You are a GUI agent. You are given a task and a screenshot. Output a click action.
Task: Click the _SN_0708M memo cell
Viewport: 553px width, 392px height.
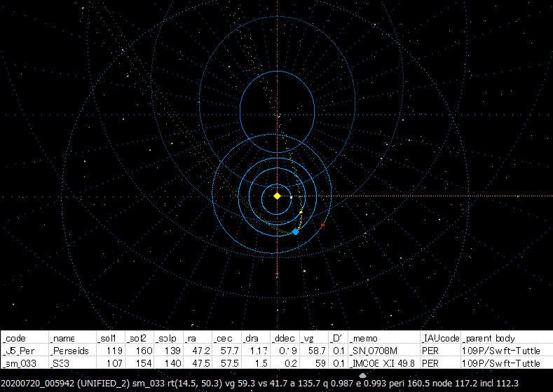pyautogui.click(x=384, y=351)
